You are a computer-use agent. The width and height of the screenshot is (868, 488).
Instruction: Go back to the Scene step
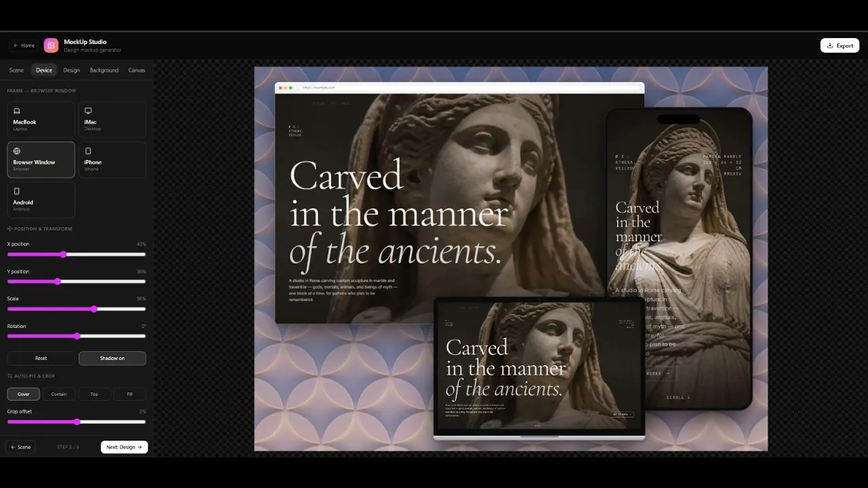click(21, 447)
